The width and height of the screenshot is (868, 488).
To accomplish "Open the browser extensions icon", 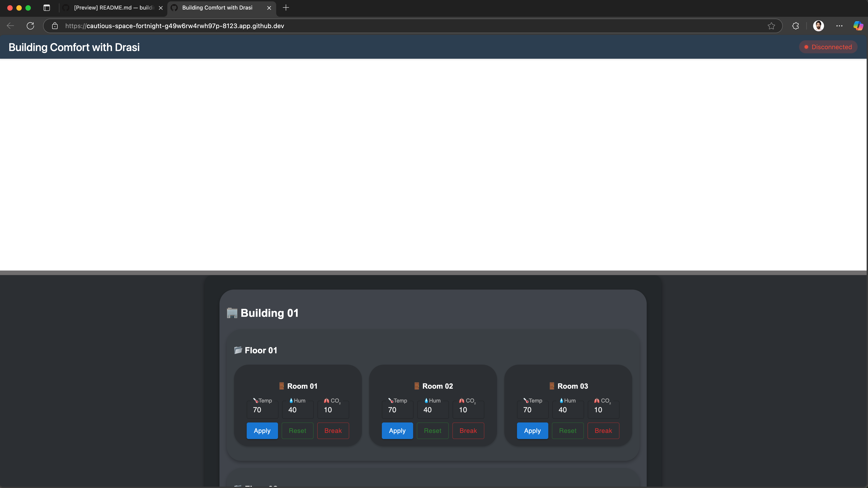I will click(796, 26).
